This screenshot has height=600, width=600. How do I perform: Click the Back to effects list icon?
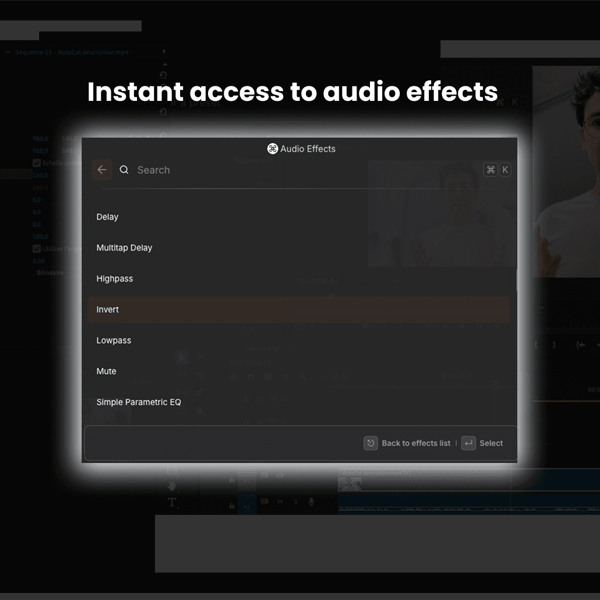coord(370,443)
